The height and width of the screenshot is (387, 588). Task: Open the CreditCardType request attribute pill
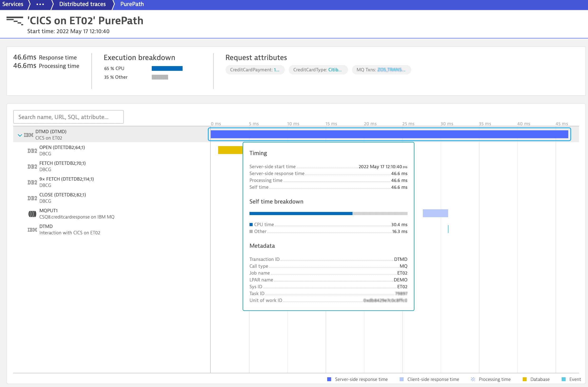tap(318, 70)
